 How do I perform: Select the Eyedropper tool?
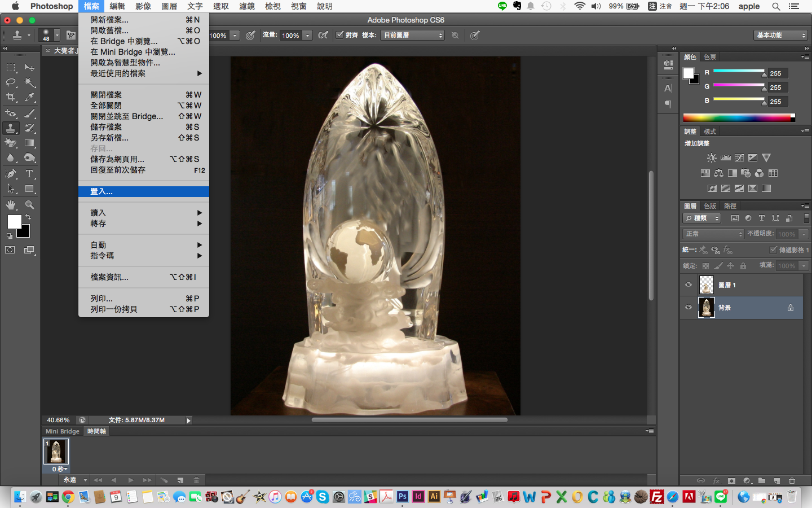[x=29, y=97]
